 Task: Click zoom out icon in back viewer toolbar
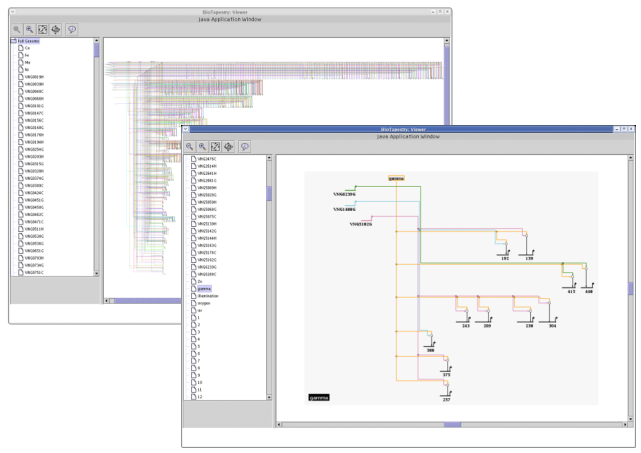17,28
